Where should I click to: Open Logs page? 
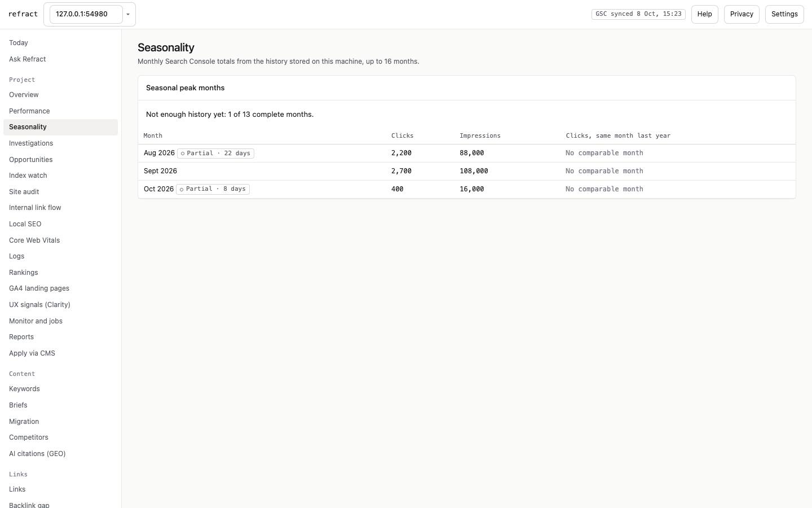point(60,256)
